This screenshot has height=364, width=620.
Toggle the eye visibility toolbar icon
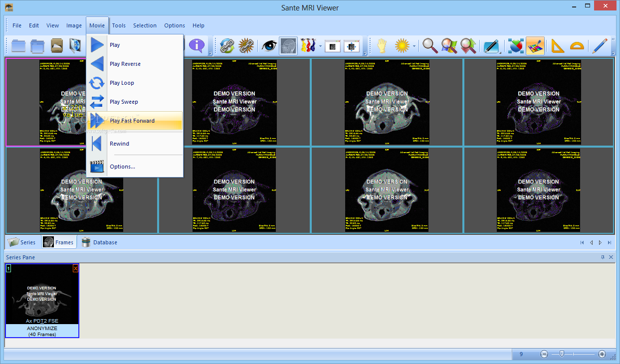(269, 46)
